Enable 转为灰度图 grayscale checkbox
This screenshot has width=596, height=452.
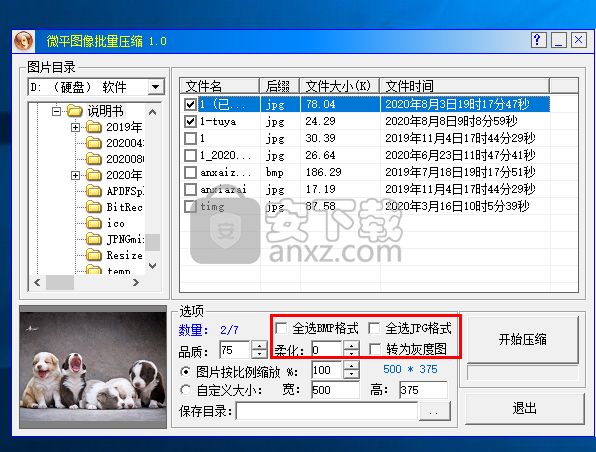click(374, 349)
